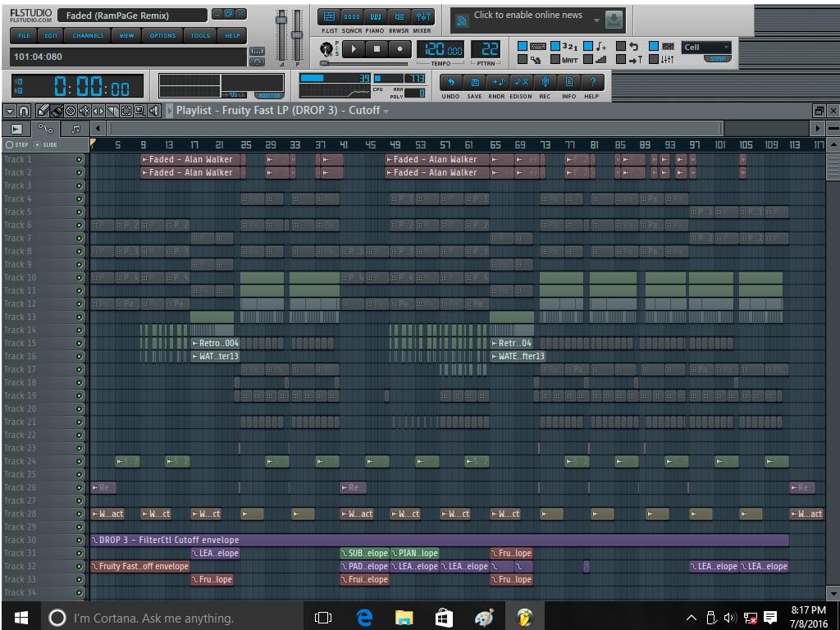Click the tempo 120 display
The image size is (840, 630).
point(441,49)
